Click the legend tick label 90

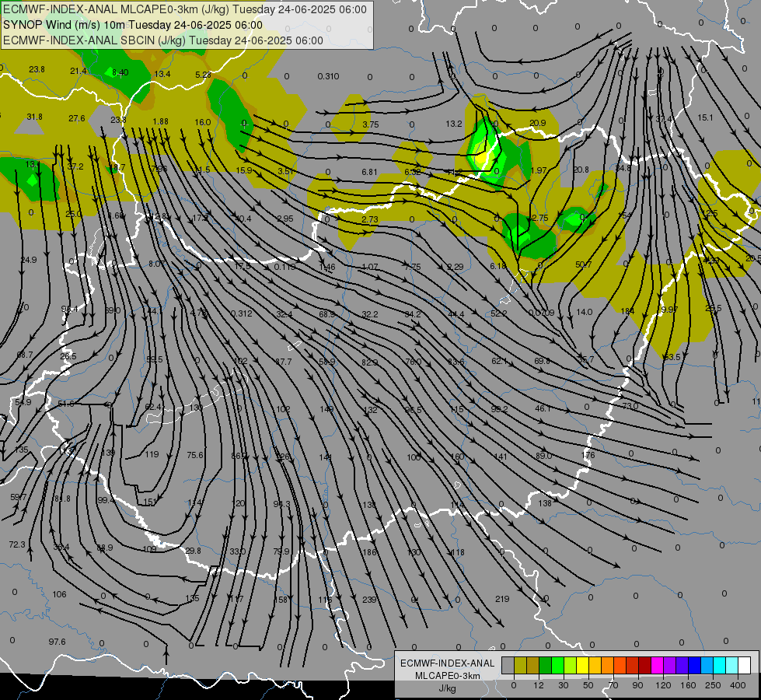click(x=637, y=685)
